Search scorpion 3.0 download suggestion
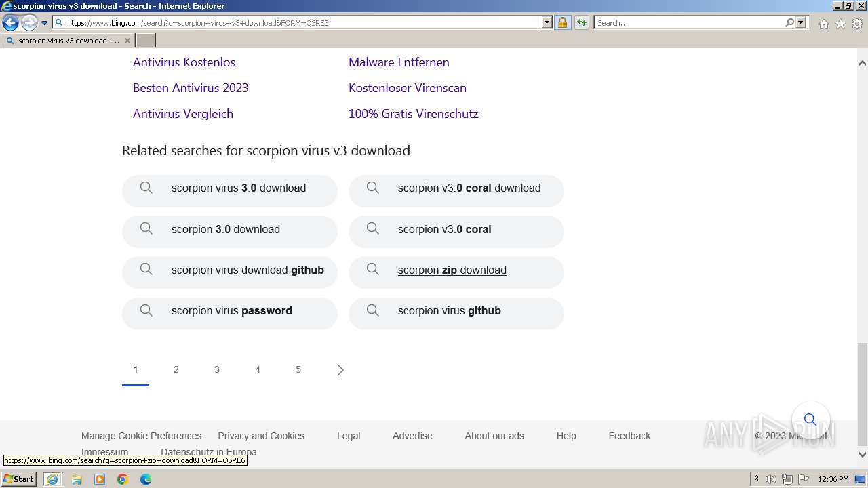 point(230,231)
